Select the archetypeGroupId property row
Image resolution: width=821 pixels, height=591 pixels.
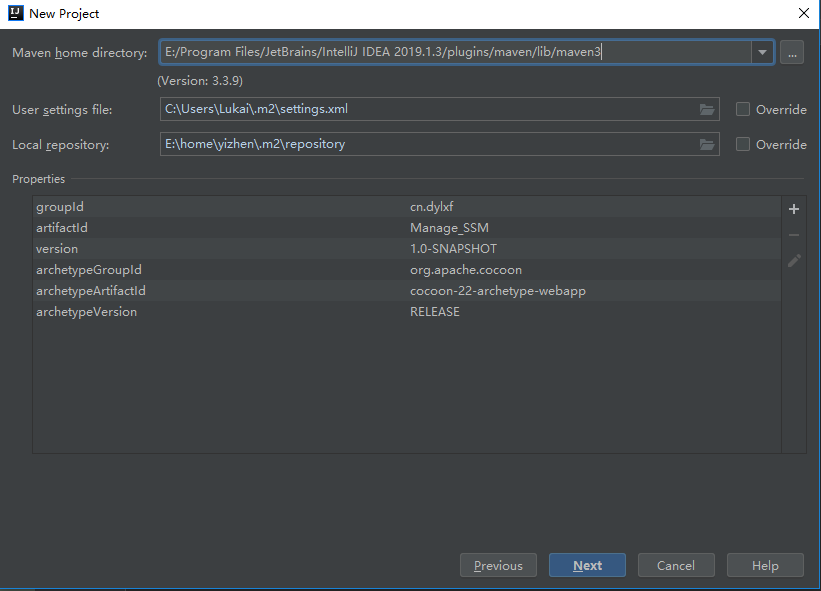407,270
